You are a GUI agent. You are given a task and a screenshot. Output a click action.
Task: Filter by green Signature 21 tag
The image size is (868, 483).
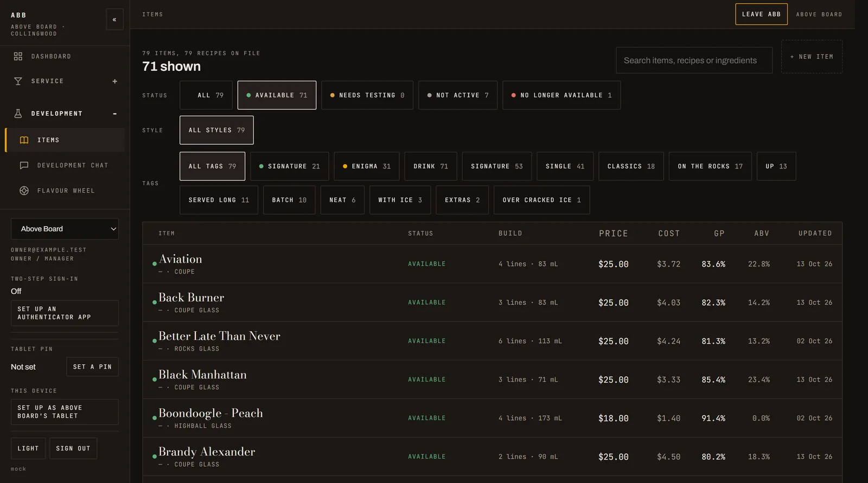pyautogui.click(x=290, y=166)
